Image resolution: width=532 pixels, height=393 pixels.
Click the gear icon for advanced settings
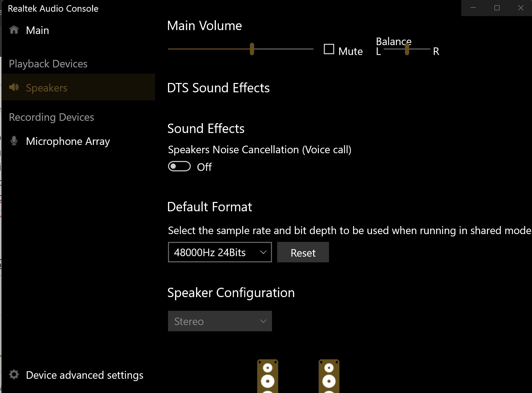click(14, 375)
